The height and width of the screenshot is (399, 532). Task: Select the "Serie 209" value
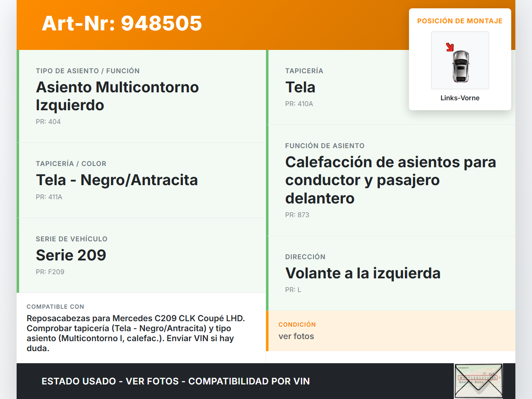click(x=71, y=255)
